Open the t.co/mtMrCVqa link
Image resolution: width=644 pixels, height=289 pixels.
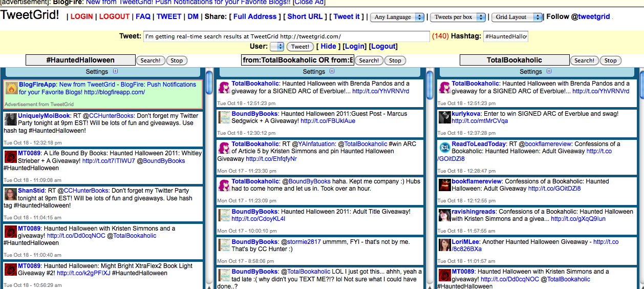coord(480,121)
